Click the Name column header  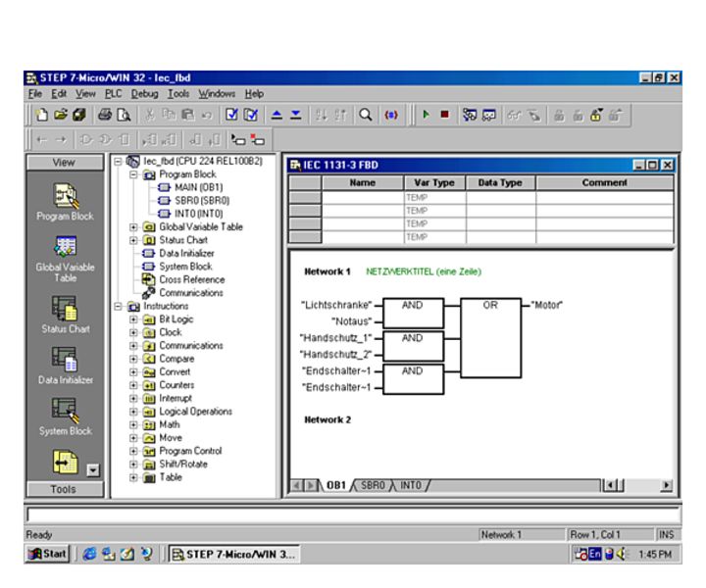point(363,182)
